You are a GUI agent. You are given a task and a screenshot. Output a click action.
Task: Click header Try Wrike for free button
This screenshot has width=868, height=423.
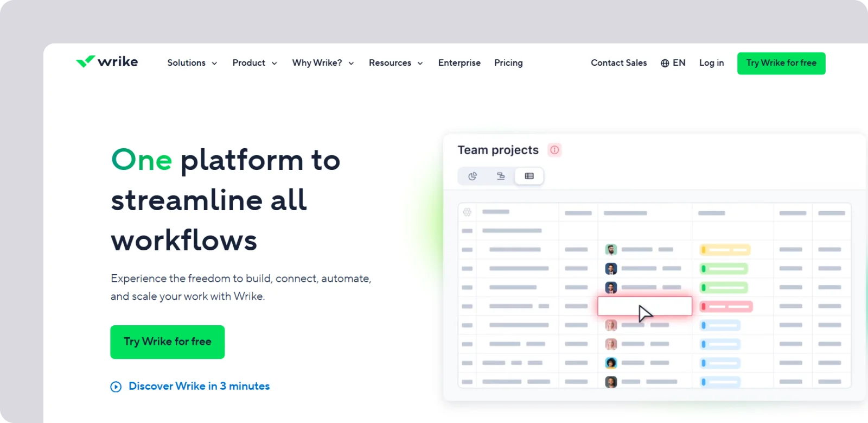(x=781, y=64)
